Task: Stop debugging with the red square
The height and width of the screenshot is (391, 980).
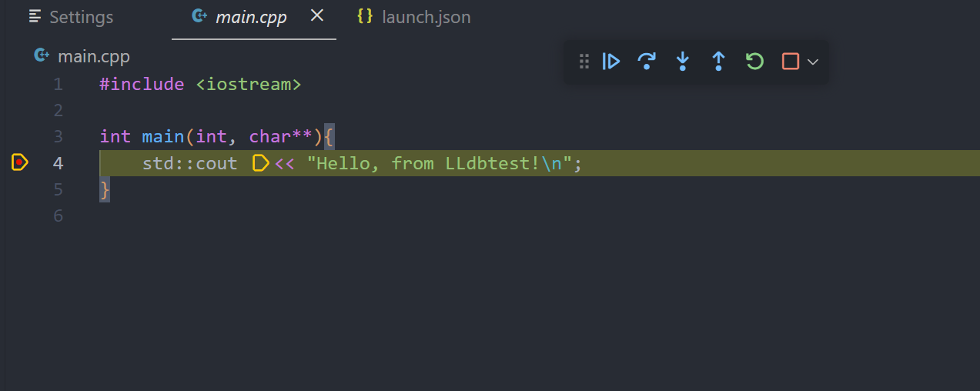Action: click(x=790, y=62)
